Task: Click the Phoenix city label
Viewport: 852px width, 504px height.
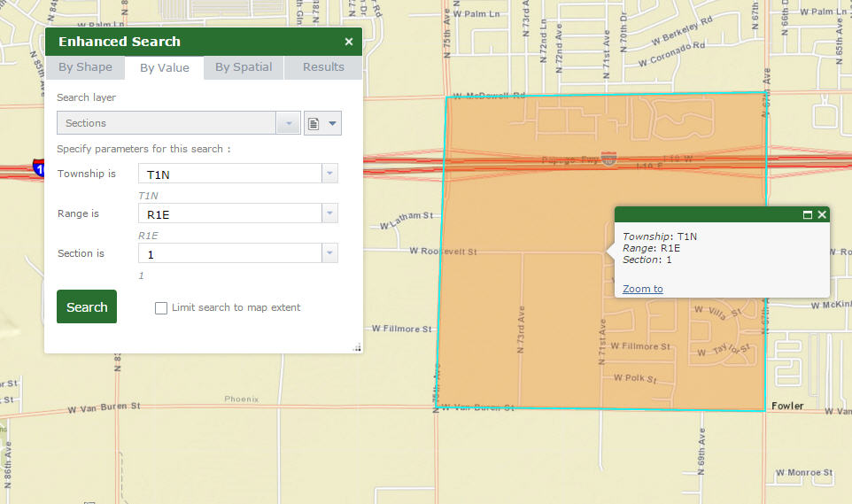Action: [242, 399]
